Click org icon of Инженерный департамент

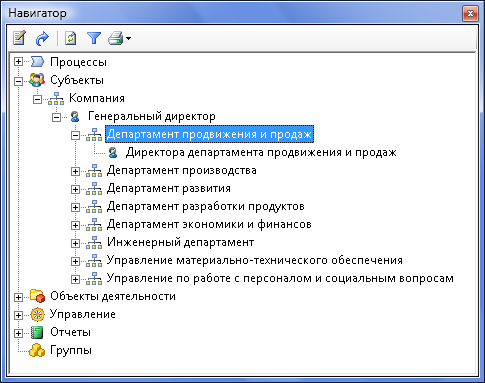[x=94, y=242]
